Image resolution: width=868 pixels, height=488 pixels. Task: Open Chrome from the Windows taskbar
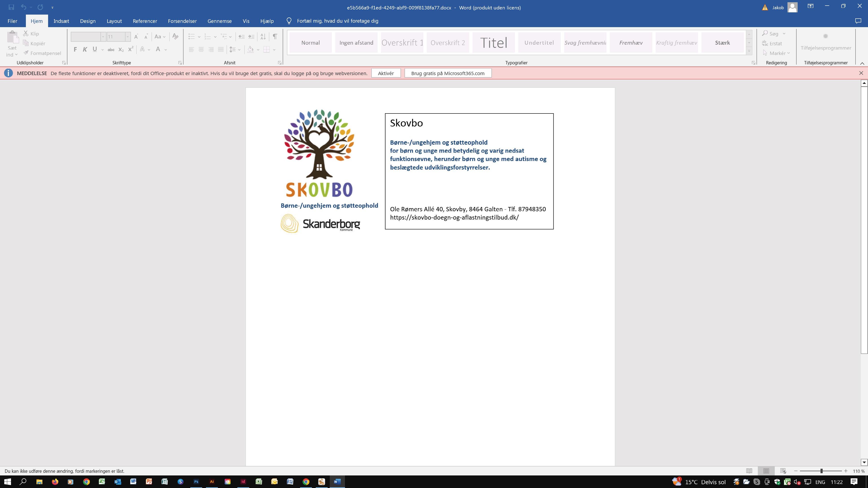click(86, 481)
